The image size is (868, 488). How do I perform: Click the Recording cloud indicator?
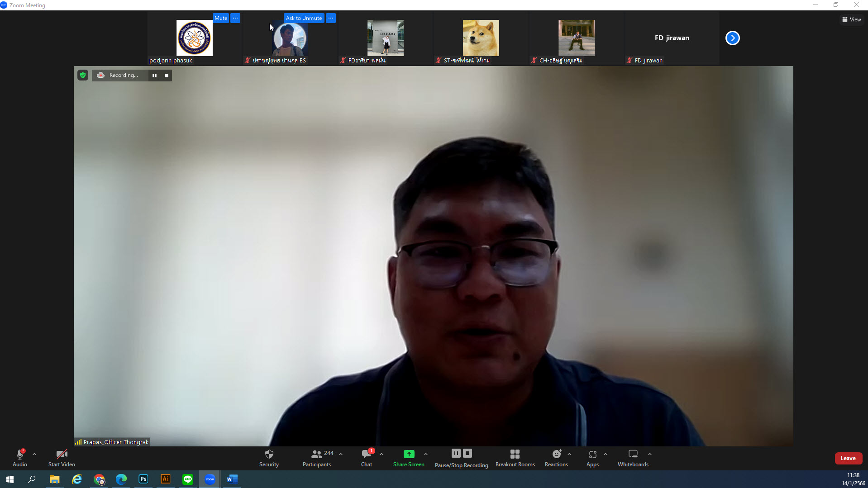[x=100, y=75]
